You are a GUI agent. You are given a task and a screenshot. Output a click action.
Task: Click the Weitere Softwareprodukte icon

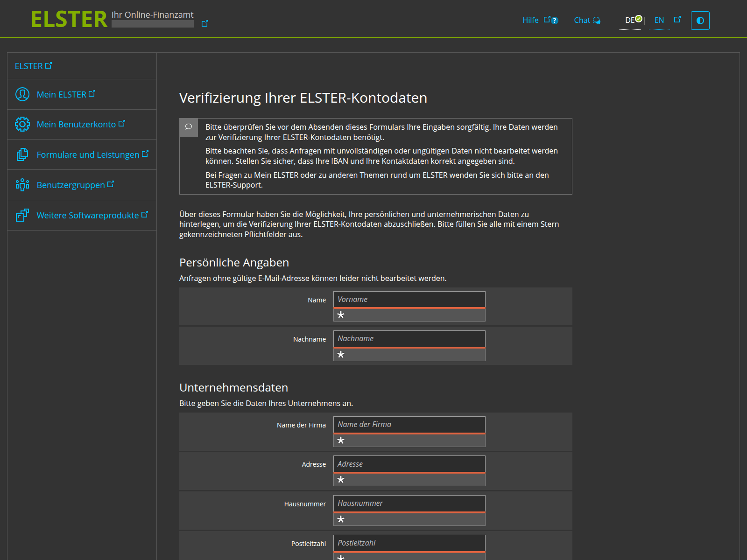point(22,215)
